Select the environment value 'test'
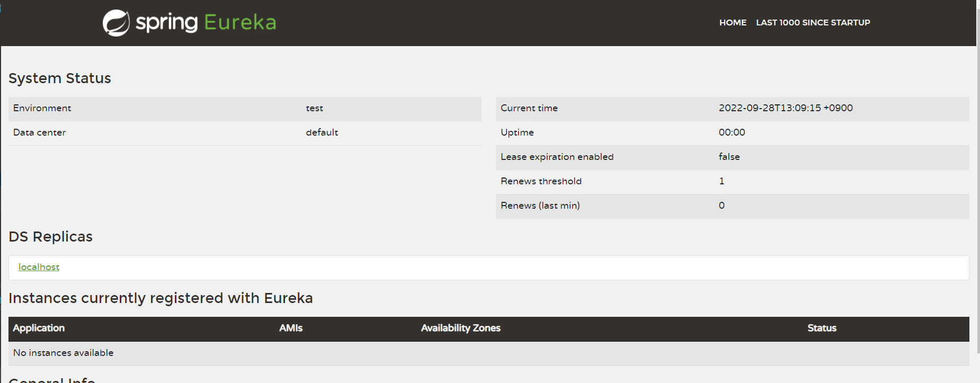Image resolution: width=980 pixels, height=383 pixels. [314, 108]
